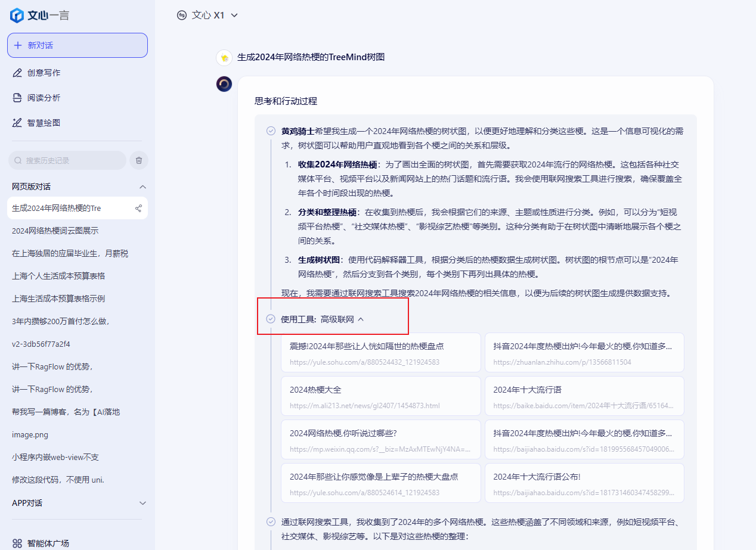Image resolution: width=756 pixels, height=550 pixels.
Task: Open the baijiahao 抖音2024年度热梗出炉 card
Action: [x=584, y=440]
